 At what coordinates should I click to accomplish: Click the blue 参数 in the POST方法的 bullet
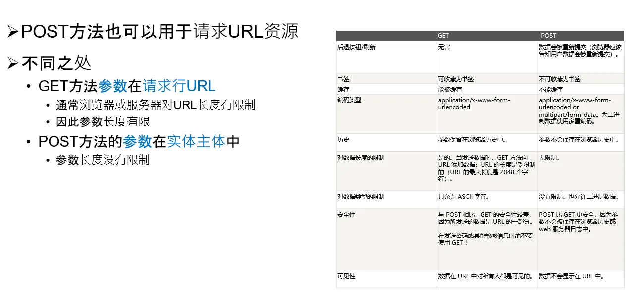pos(137,141)
